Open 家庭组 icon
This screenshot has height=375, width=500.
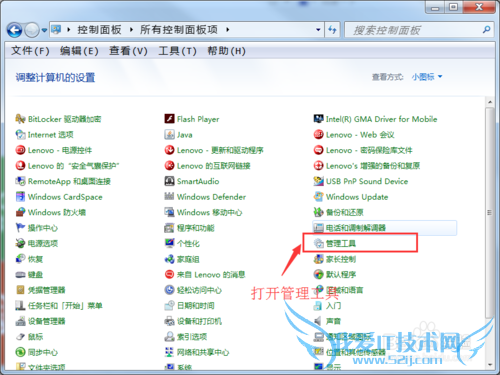click(x=169, y=259)
